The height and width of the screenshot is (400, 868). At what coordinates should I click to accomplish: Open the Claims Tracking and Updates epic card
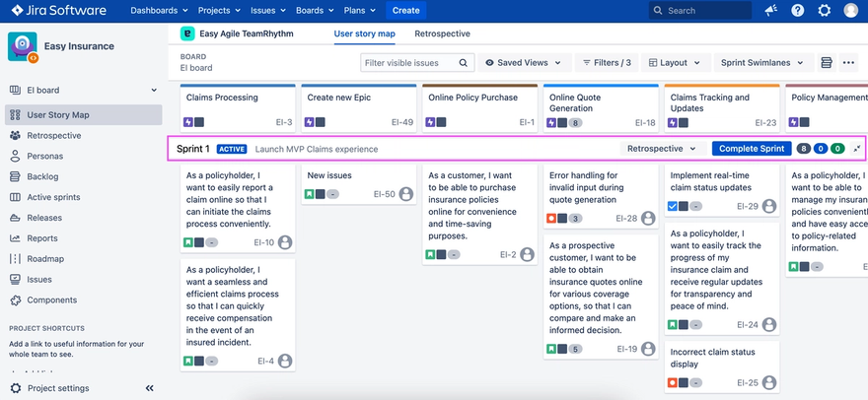pos(722,108)
